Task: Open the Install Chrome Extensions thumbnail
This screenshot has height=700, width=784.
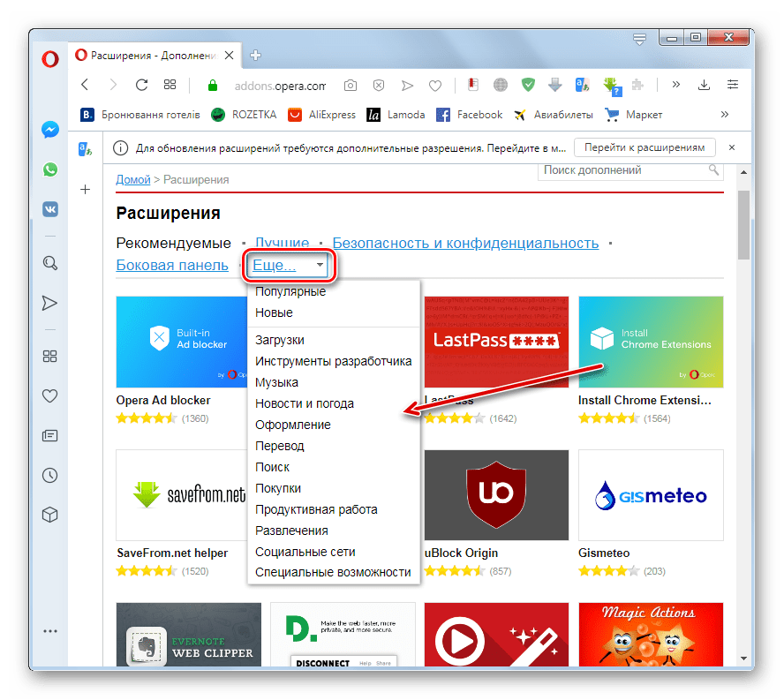Action: pyautogui.click(x=651, y=342)
